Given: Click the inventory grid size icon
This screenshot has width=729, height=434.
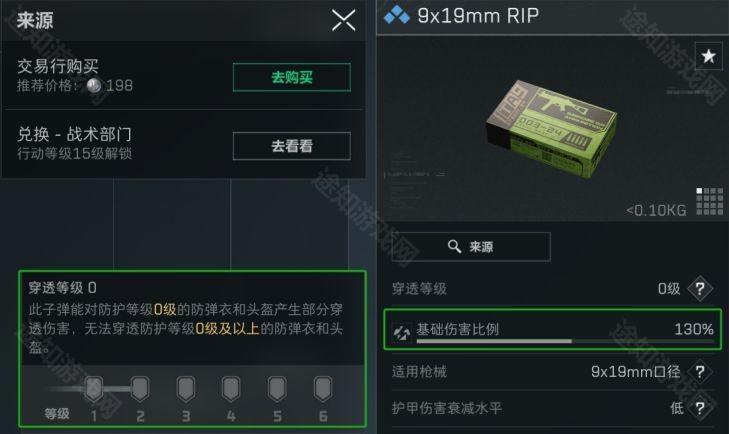Looking at the screenshot, I should coord(709,201).
